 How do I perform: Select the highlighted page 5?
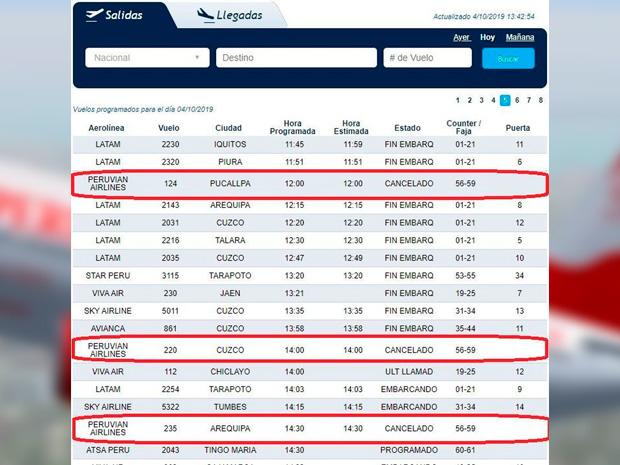tap(505, 100)
